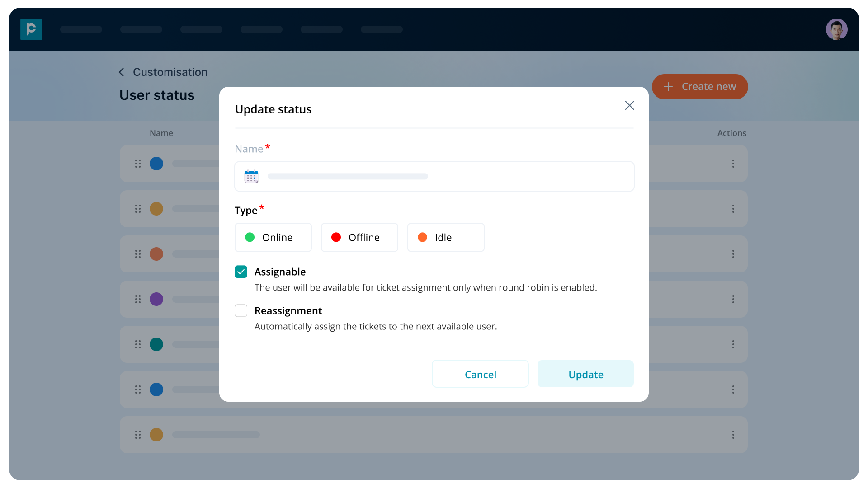Select the Online status type

pyautogui.click(x=273, y=237)
